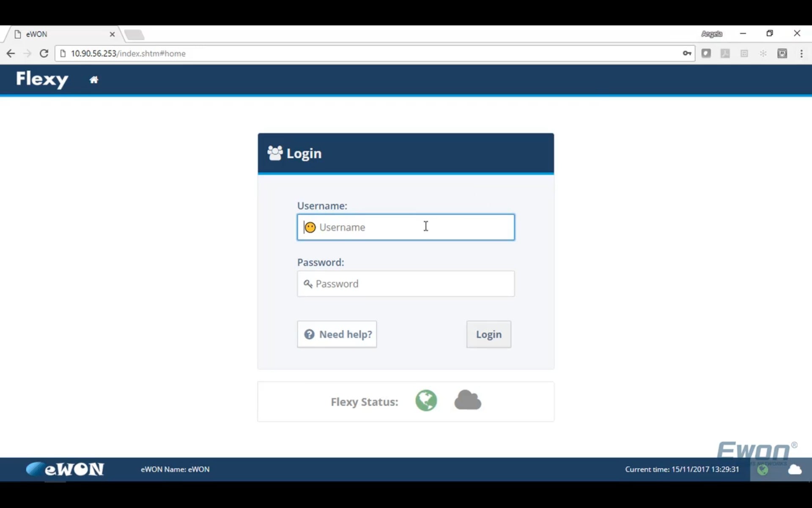The width and height of the screenshot is (812, 508).
Task: Click the page info icon in address bar
Action: pos(63,53)
